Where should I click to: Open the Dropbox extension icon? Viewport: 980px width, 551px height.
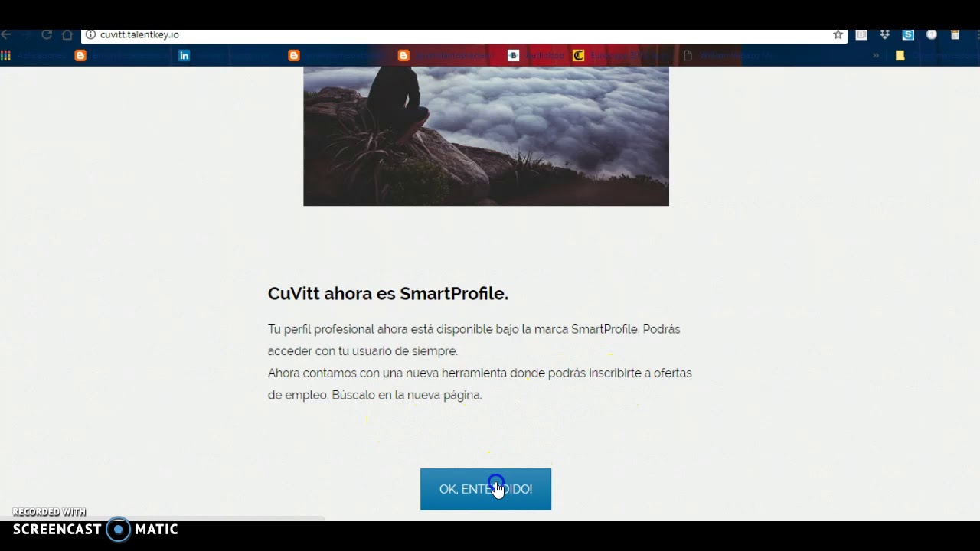[884, 34]
